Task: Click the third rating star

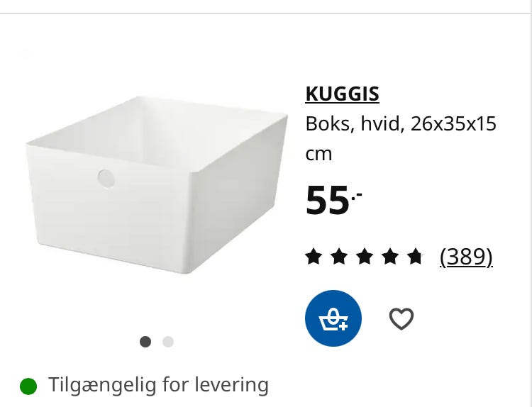Action: 365,257
